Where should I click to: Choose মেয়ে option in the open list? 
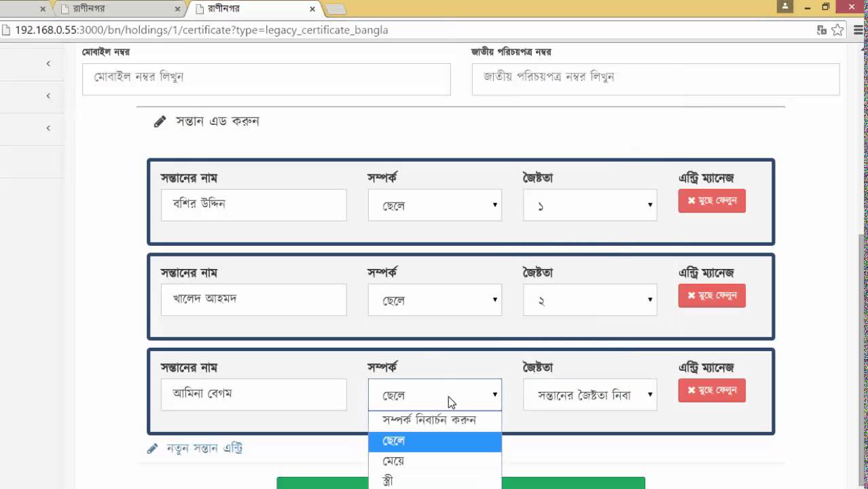click(435, 461)
